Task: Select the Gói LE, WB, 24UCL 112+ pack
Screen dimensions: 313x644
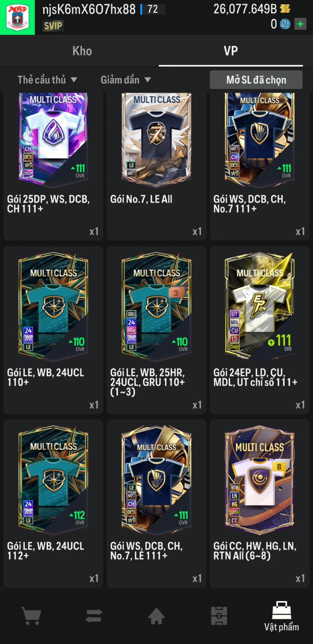Action: tap(53, 503)
